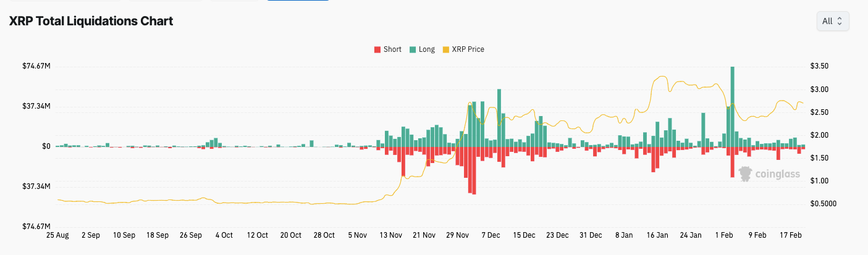Click the up-down chevron beside All

(x=840, y=21)
